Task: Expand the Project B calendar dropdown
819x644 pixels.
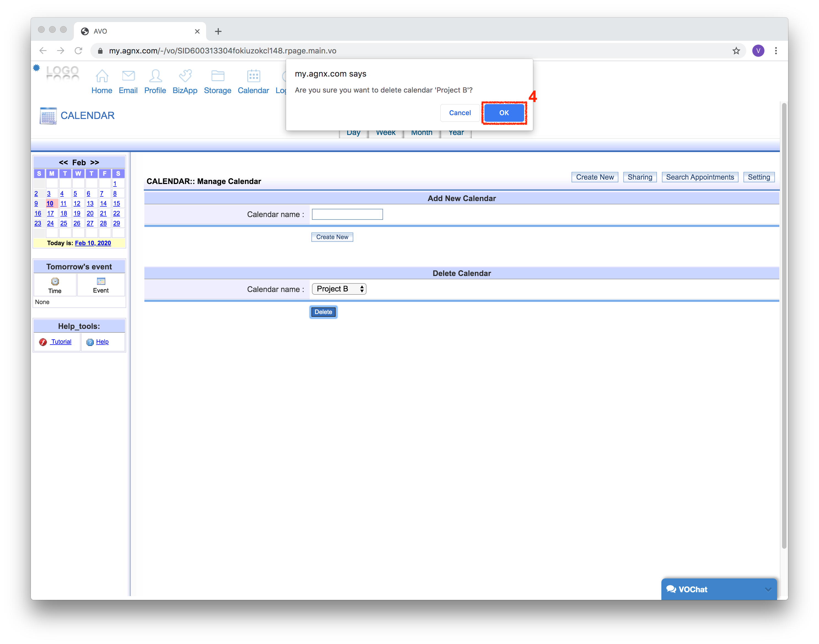Action: coord(339,289)
